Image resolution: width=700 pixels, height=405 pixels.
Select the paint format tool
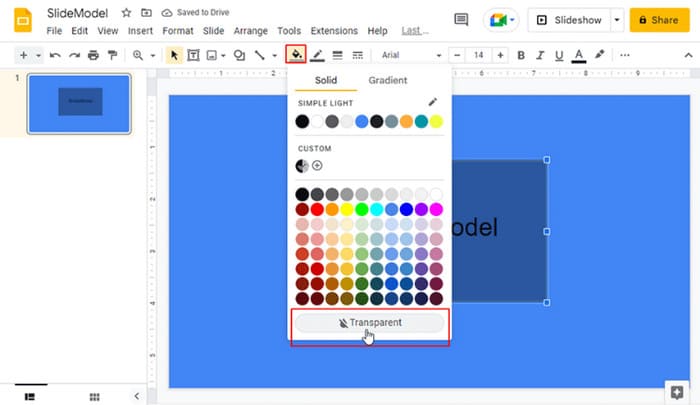click(112, 55)
